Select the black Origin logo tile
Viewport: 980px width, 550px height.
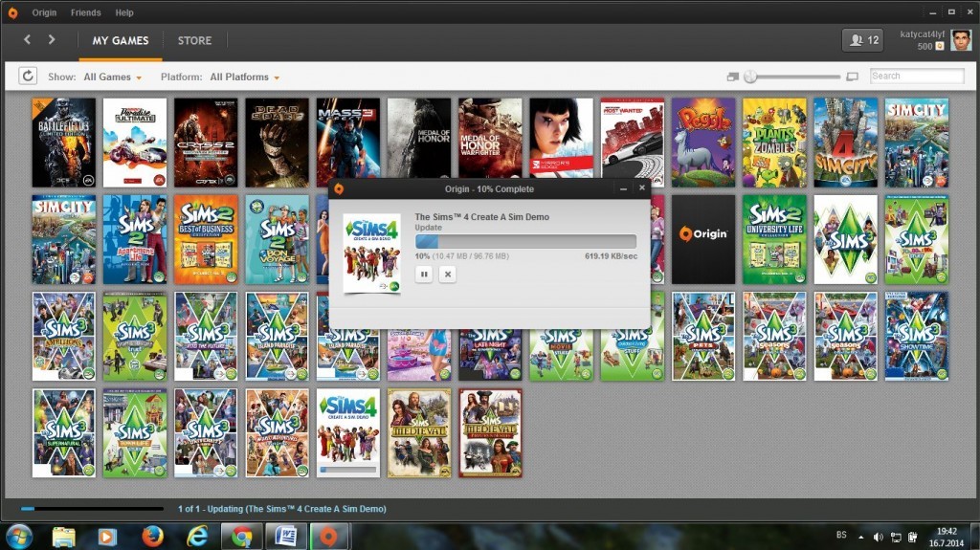[703, 239]
